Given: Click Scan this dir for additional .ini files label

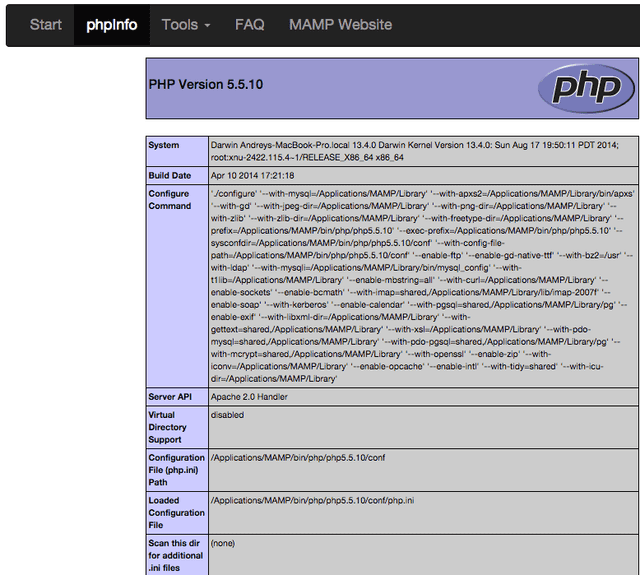Looking at the screenshot, I should tap(176, 555).
